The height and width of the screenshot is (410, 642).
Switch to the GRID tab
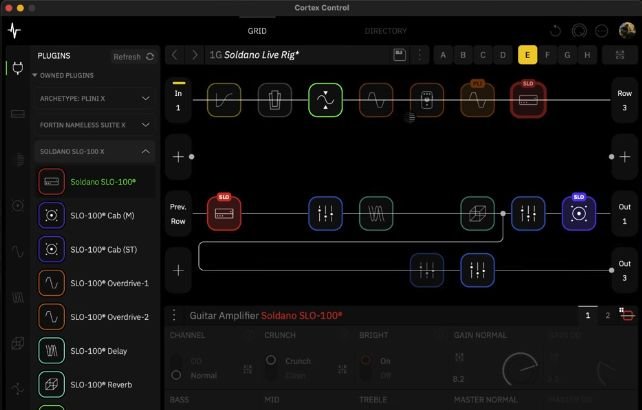click(257, 31)
